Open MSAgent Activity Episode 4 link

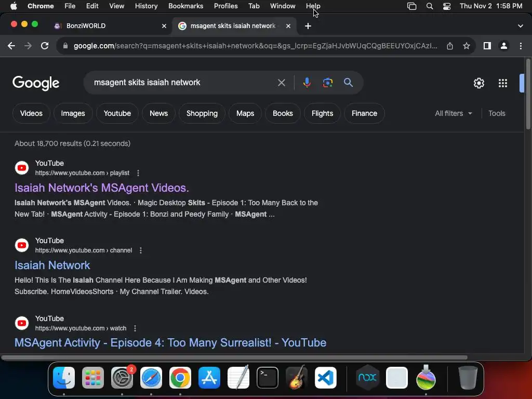(170, 343)
